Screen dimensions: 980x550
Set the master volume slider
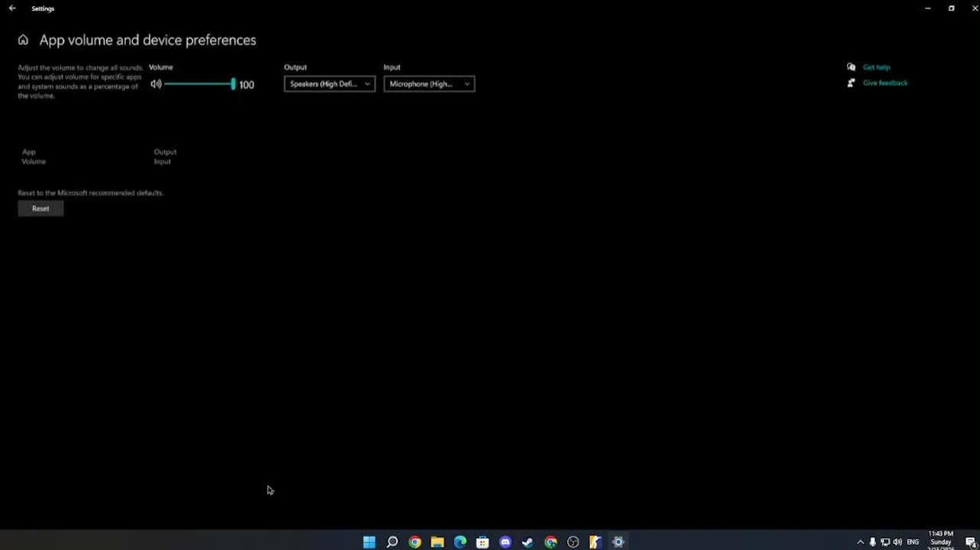pos(200,84)
